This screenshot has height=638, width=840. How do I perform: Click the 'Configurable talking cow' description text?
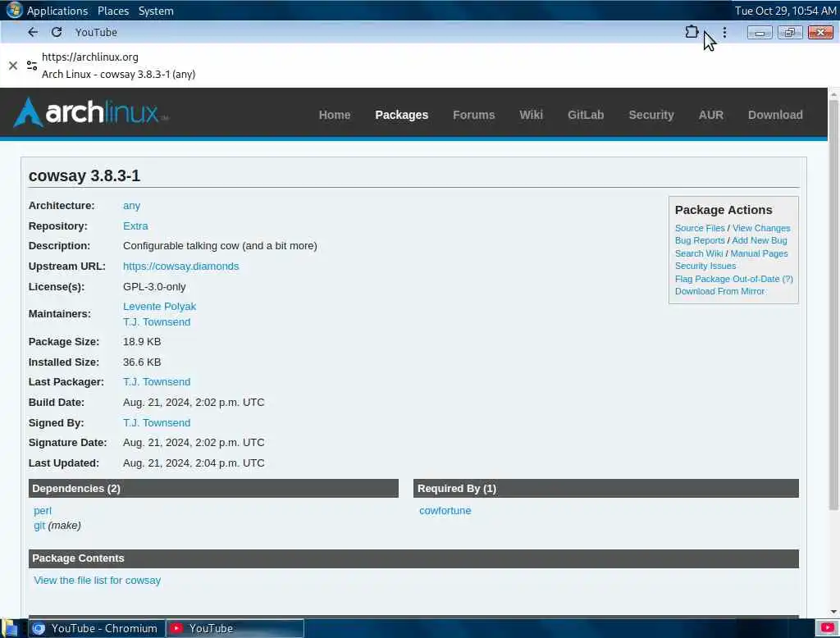[220, 246]
